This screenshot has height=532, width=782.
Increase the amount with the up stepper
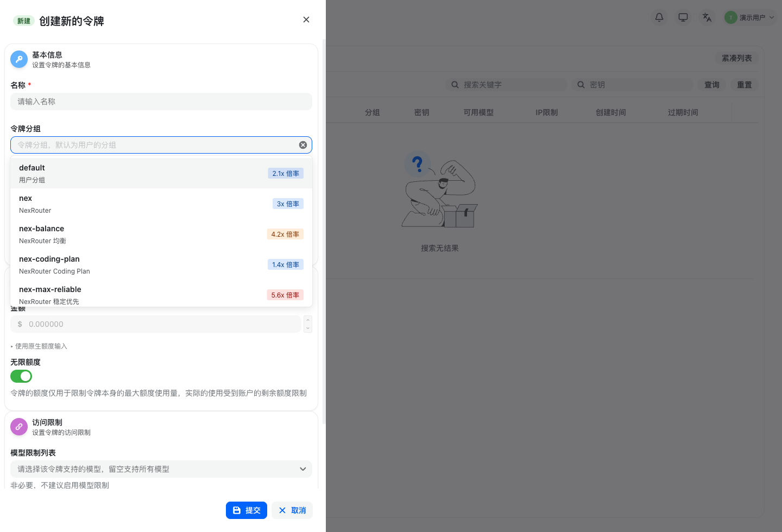(x=308, y=320)
